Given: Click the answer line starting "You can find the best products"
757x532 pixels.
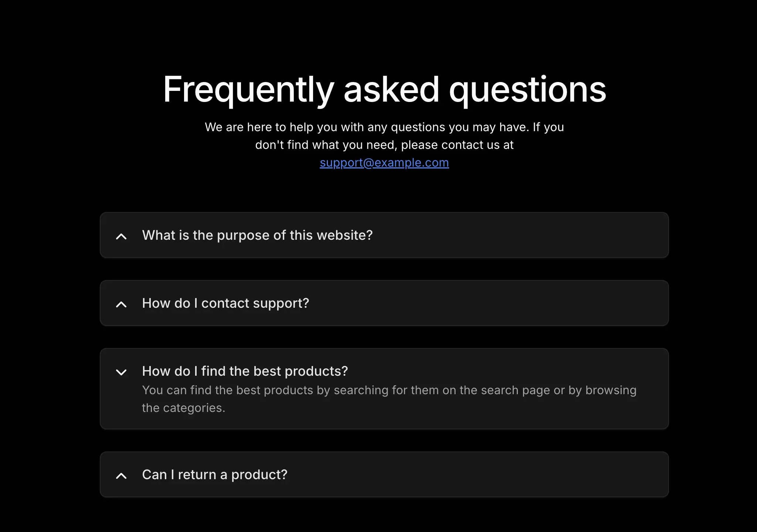Looking at the screenshot, I should 389,390.
